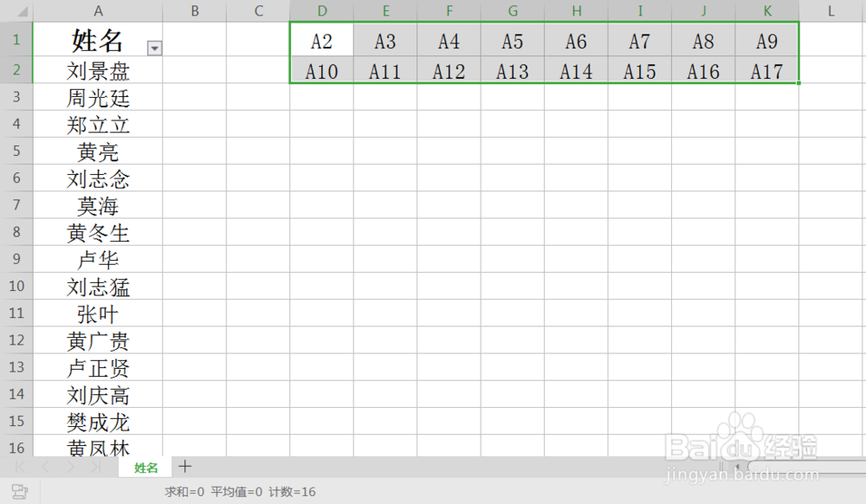Select row 2 header
The height and width of the screenshot is (504, 866).
[x=16, y=69]
